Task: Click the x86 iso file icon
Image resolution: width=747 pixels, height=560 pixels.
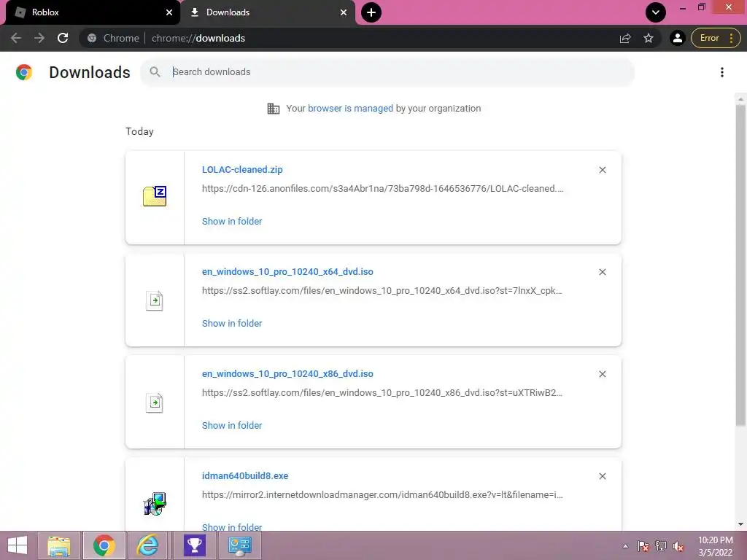Action: point(155,402)
